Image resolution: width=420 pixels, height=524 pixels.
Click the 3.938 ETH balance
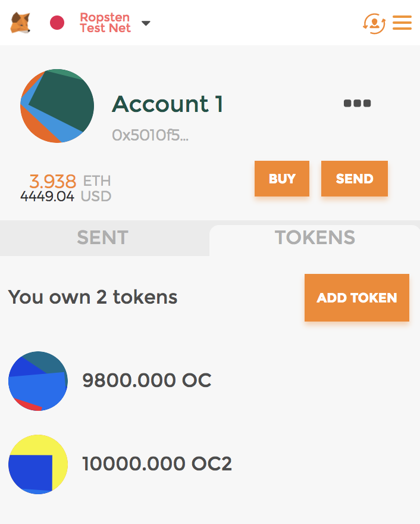[x=70, y=181]
